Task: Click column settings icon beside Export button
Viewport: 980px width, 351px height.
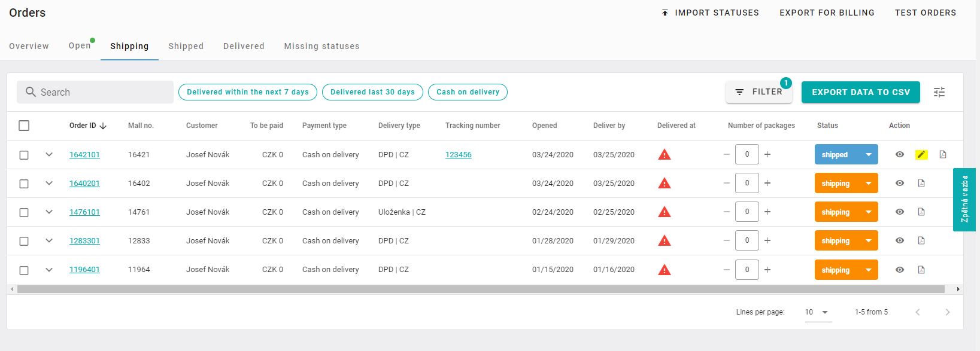Action: (x=939, y=92)
